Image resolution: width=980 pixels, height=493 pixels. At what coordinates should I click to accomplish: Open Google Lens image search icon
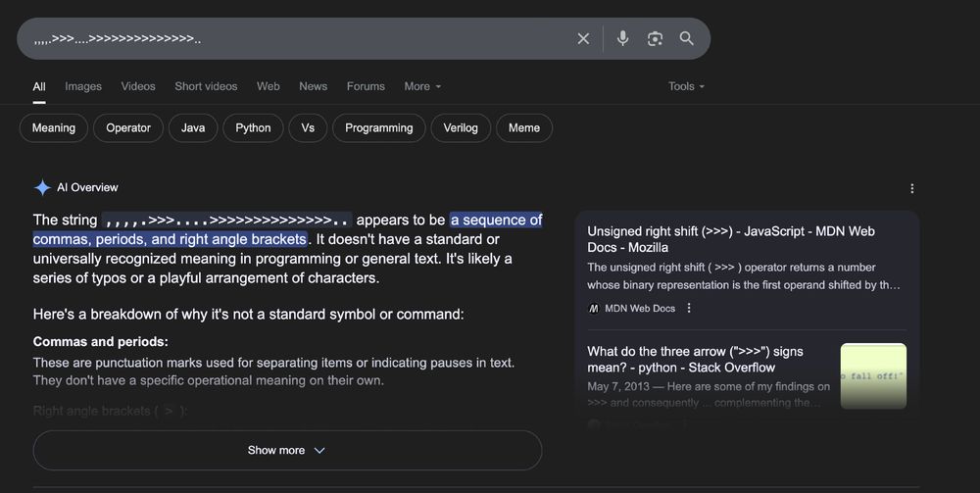coord(655,39)
